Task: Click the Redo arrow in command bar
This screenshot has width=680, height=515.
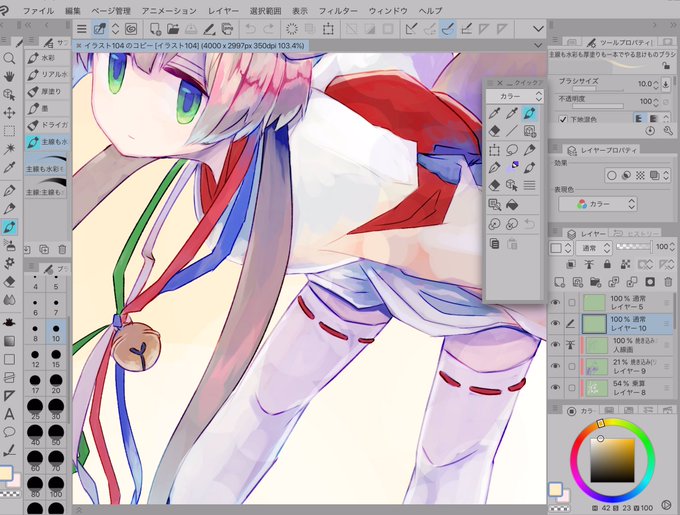Action: pos(268,29)
